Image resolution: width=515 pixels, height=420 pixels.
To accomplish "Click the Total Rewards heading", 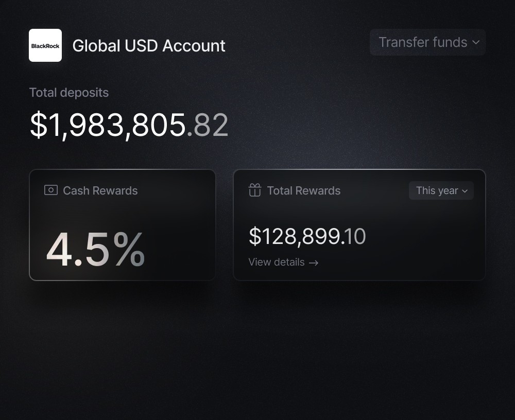I will coord(303,190).
